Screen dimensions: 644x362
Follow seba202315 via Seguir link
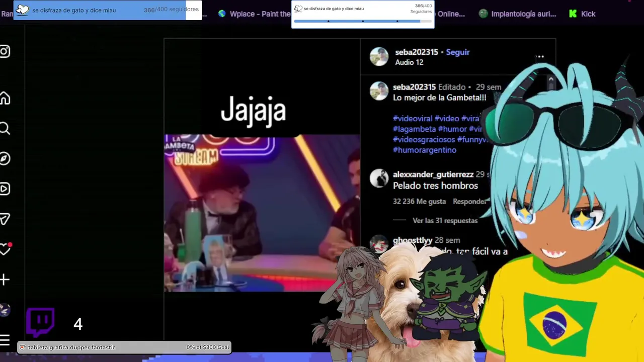coord(458,52)
